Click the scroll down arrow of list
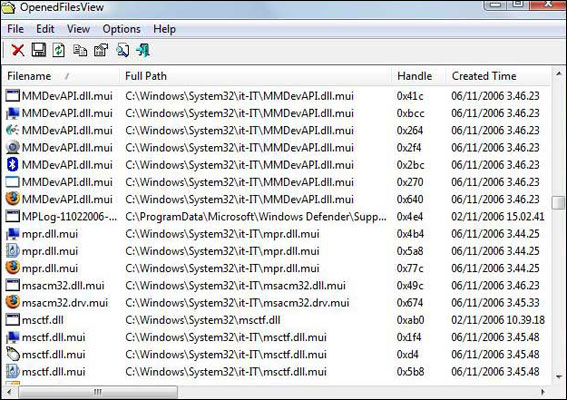 coord(558,377)
